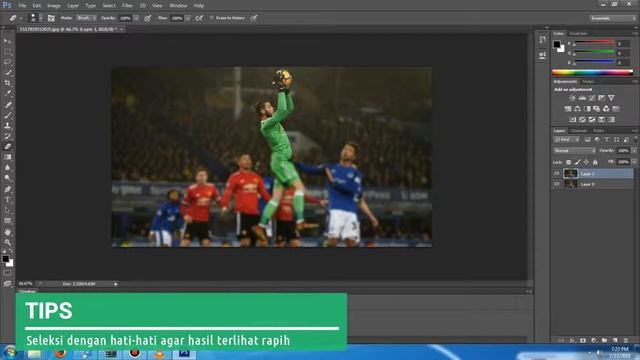
Task: Select the History Brush tool
Action: pos(7,136)
